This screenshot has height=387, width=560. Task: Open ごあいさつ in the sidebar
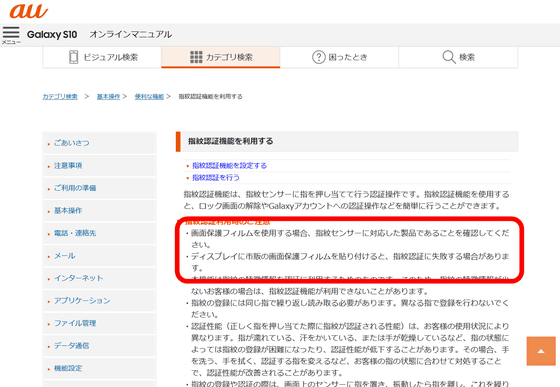(100, 143)
